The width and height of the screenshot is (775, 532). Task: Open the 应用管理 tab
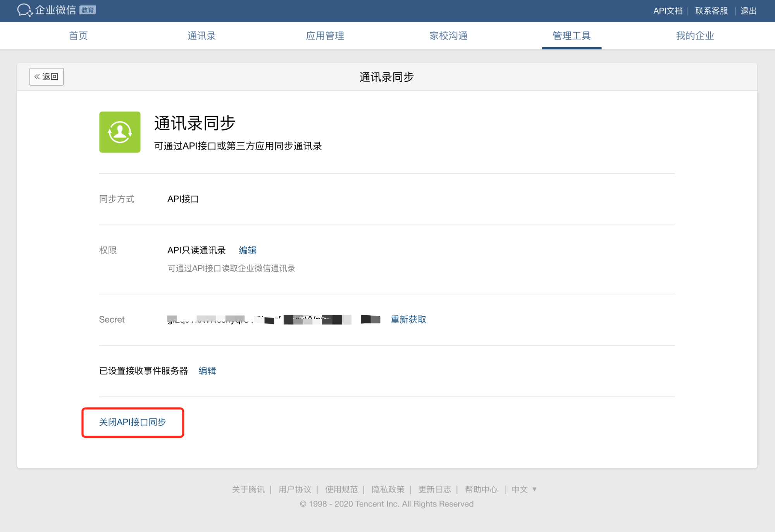325,36
